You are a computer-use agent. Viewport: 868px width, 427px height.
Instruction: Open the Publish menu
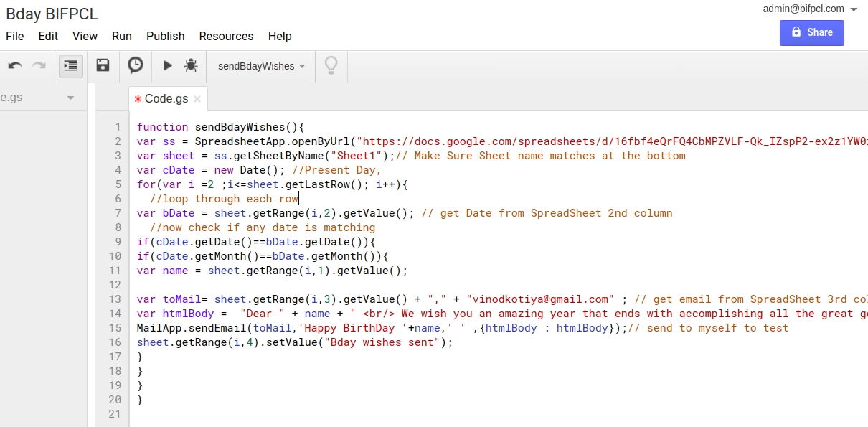click(x=165, y=36)
